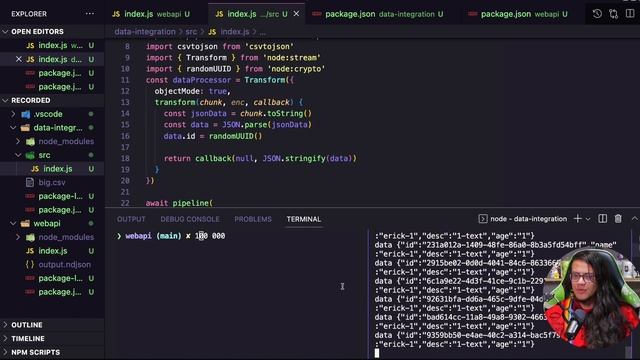The width and height of the screenshot is (640, 360).
Task: Open big.csv file
Action: [x=52, y=182]
